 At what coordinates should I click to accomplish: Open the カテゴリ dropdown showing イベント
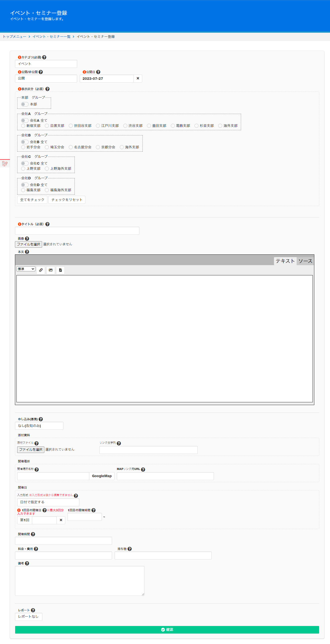pyautogui.click(x=46, y=64)
